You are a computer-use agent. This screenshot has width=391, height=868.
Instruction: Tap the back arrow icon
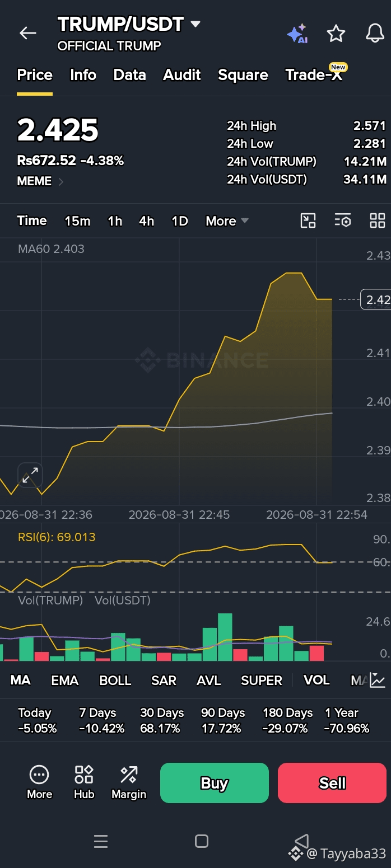point(27,33)
